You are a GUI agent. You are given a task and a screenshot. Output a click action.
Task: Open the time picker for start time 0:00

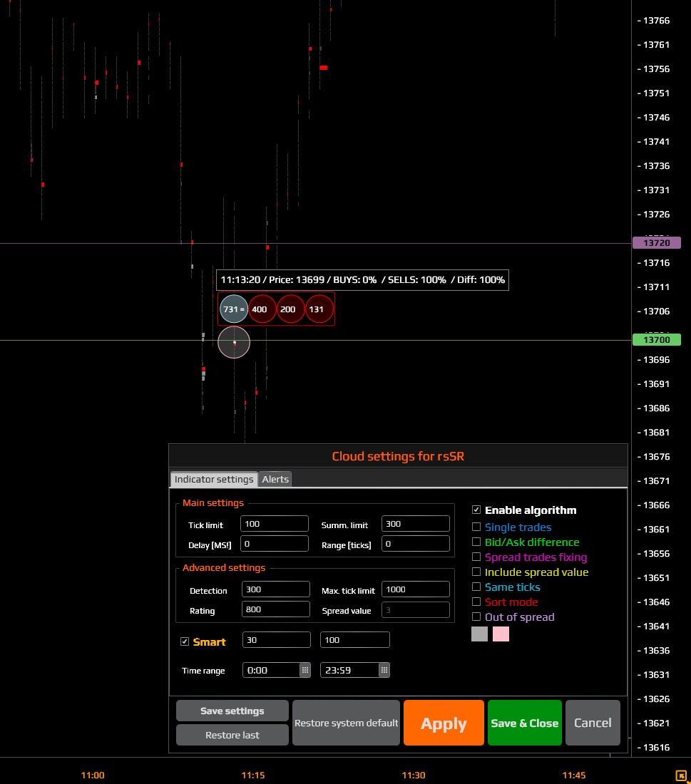[305, 670]
